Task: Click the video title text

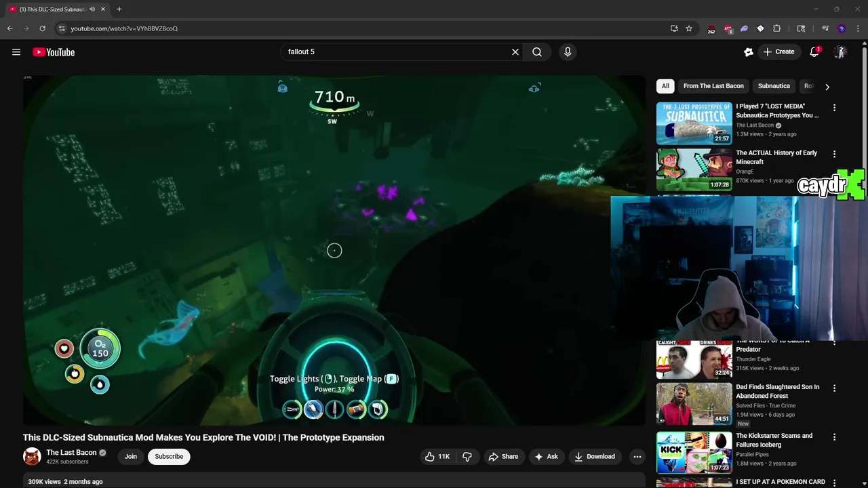Action: [203, 438]
